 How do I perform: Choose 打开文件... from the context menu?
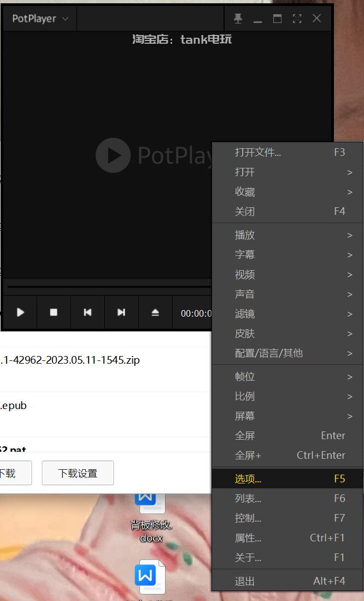287,153
